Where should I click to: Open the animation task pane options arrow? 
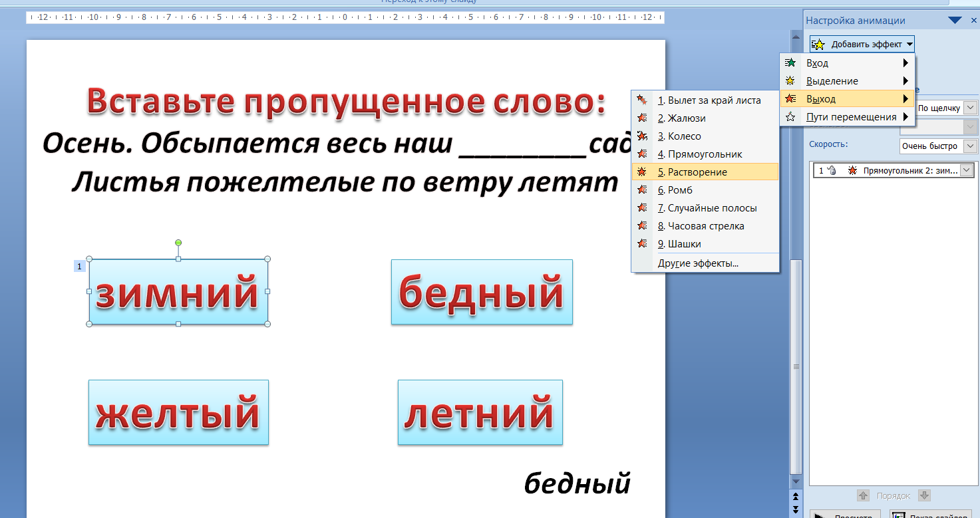pos(955,21)
